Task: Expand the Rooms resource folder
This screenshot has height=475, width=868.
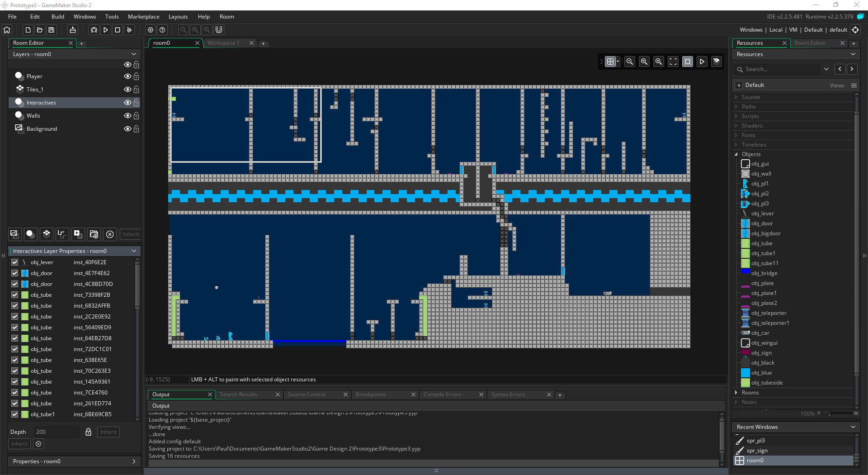Action: click(x=736, y=393)
